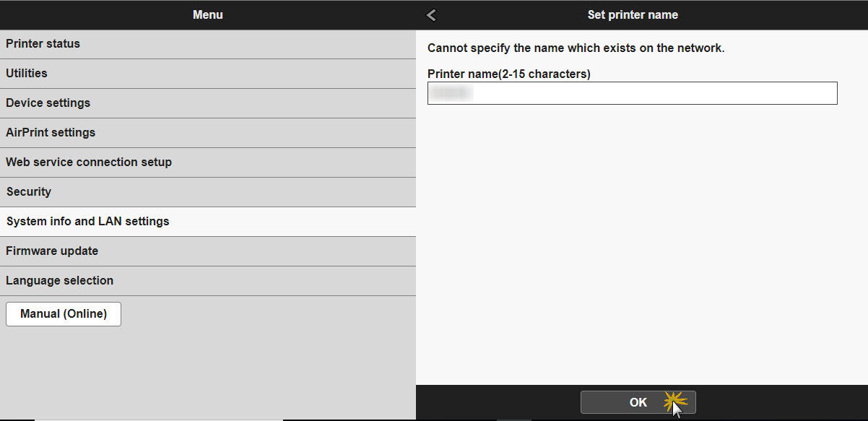Confirm the printer name with OK
The width and height of the screenshot is (868, 421).
(x=637, y=402)
